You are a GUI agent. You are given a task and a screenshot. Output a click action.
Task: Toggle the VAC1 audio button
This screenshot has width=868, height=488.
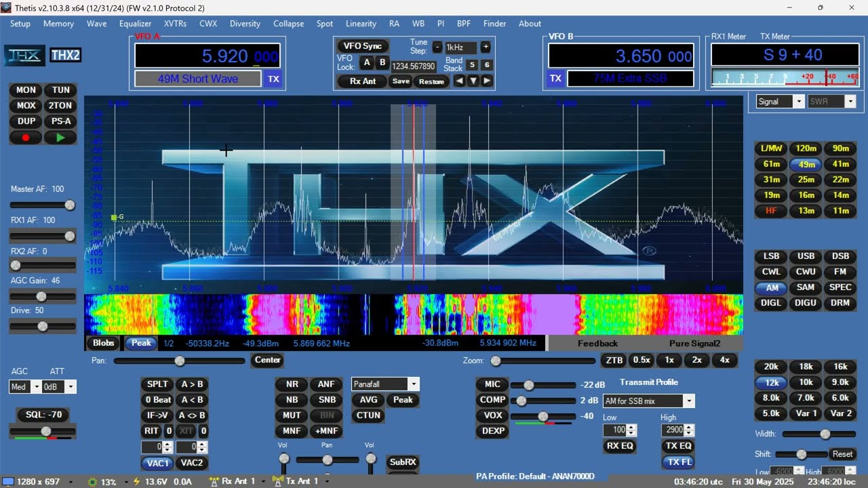[x=157, y=463]
